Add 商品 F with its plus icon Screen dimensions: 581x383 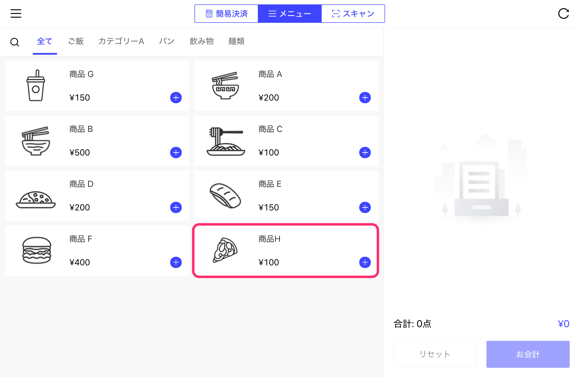(x=176, y=262)
